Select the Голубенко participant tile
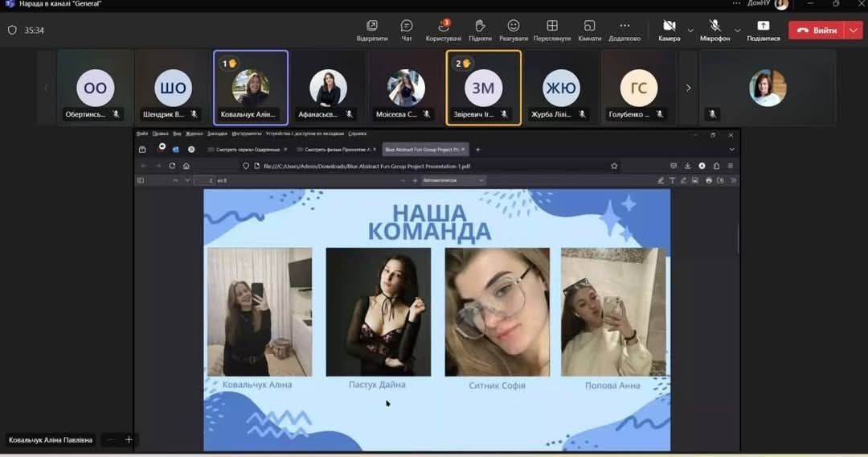This screenshot has width=868, height=457. [x=638, y=88]
